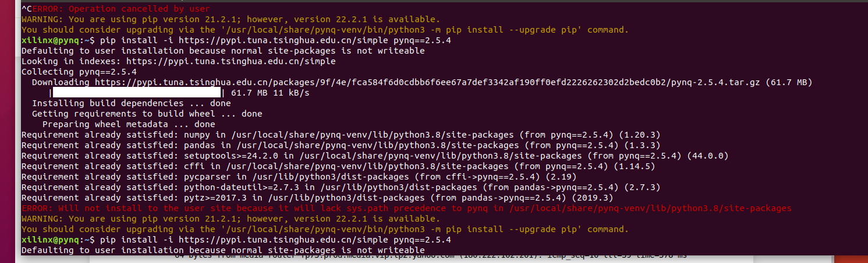Click "Getting requirements to build wheel" line
The image size is (868, 263).
147,114
